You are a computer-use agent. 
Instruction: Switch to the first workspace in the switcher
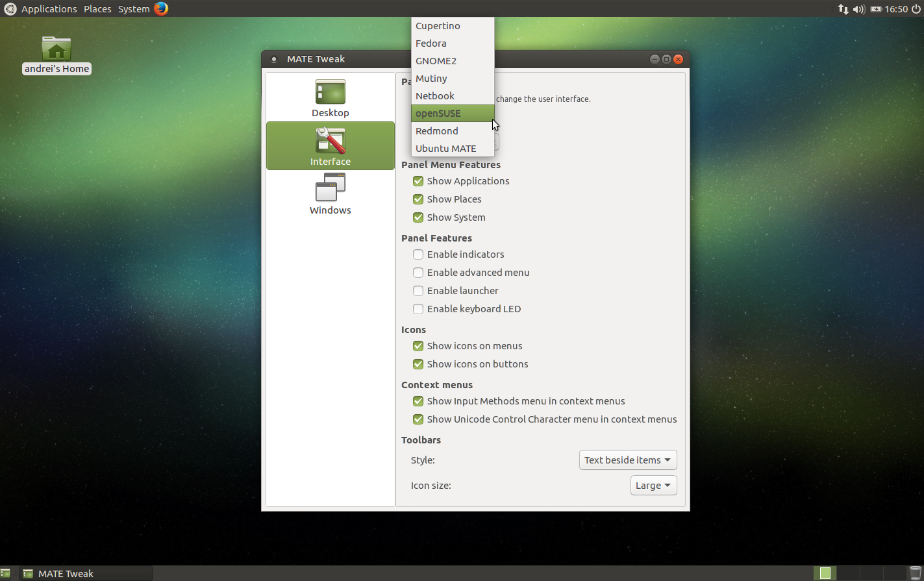[x=825, y=573]
